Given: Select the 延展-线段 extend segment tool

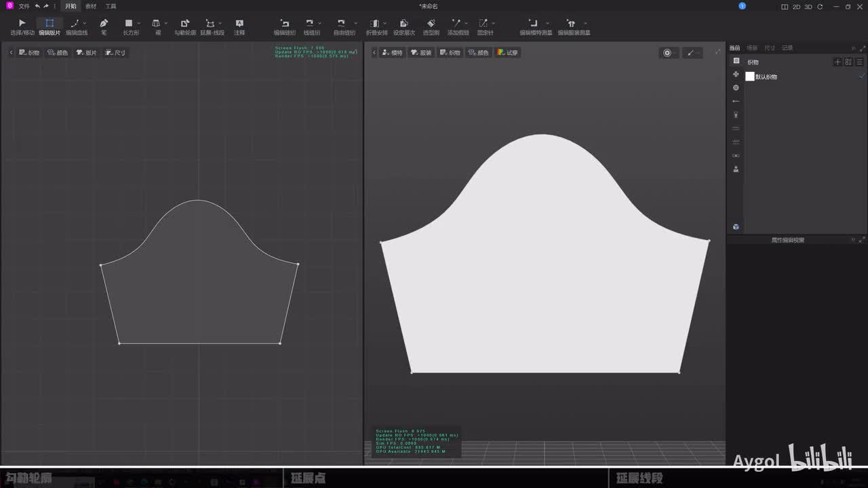Looking at the screenshot, I should coord(211,26).
